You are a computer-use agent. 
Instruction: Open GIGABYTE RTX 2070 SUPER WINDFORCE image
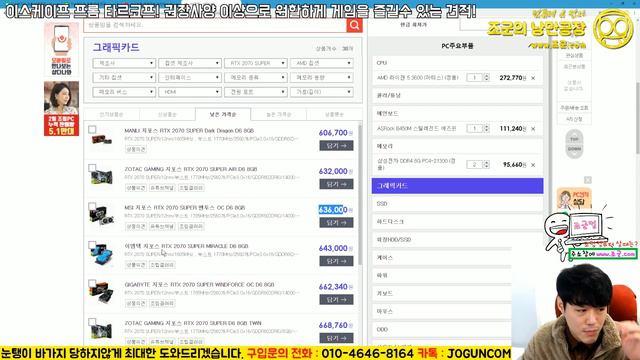[102, 292]
